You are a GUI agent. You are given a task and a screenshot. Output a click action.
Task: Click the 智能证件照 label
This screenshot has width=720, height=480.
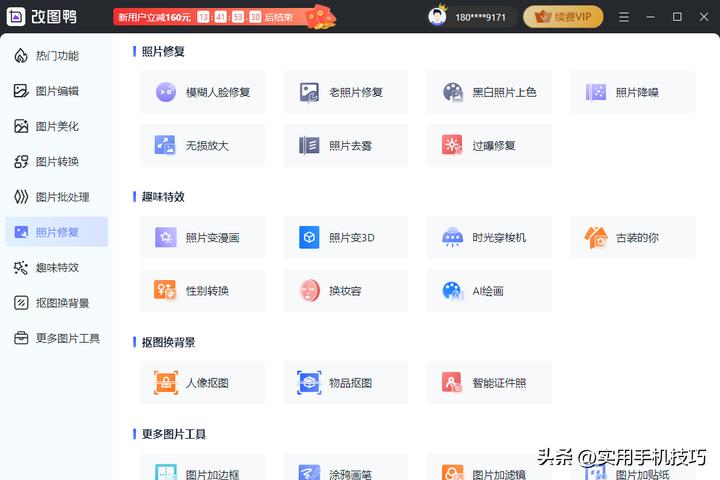tap(499, 383)
